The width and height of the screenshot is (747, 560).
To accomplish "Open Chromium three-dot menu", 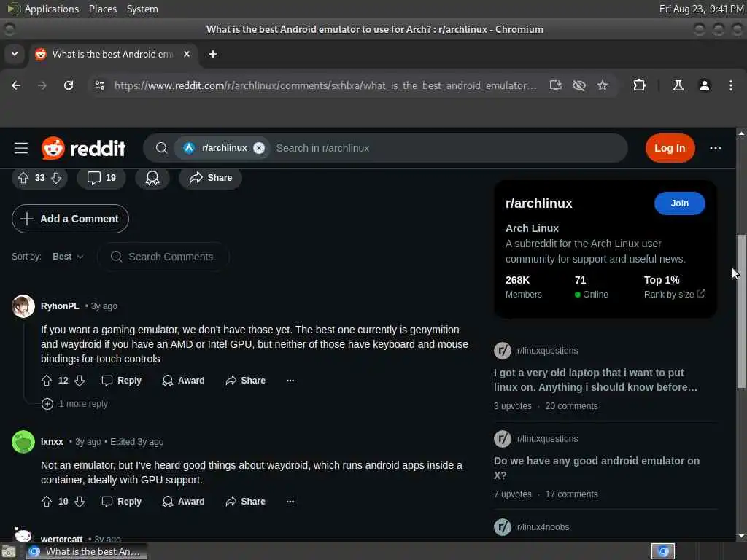I will pos(731,86).
